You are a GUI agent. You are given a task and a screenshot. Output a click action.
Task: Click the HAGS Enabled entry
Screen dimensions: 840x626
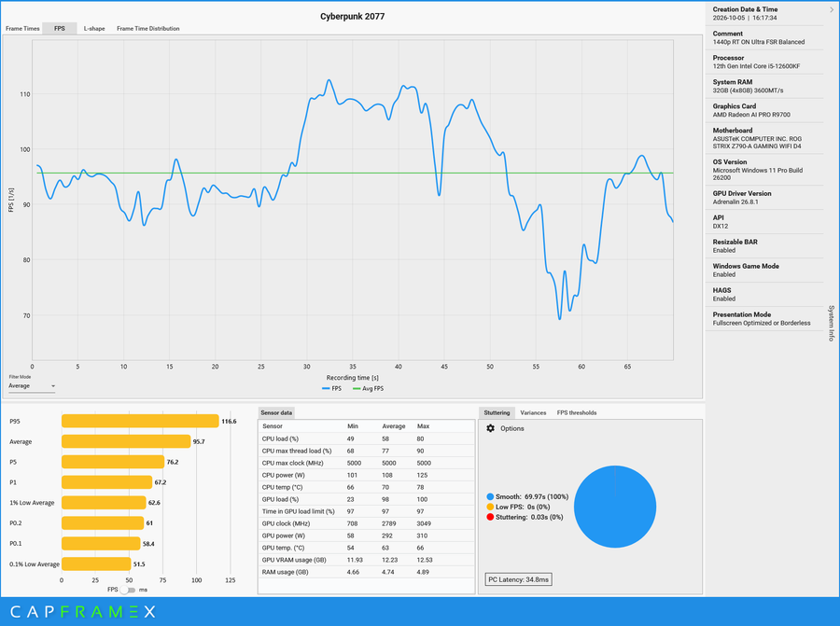tap(764, 295)
